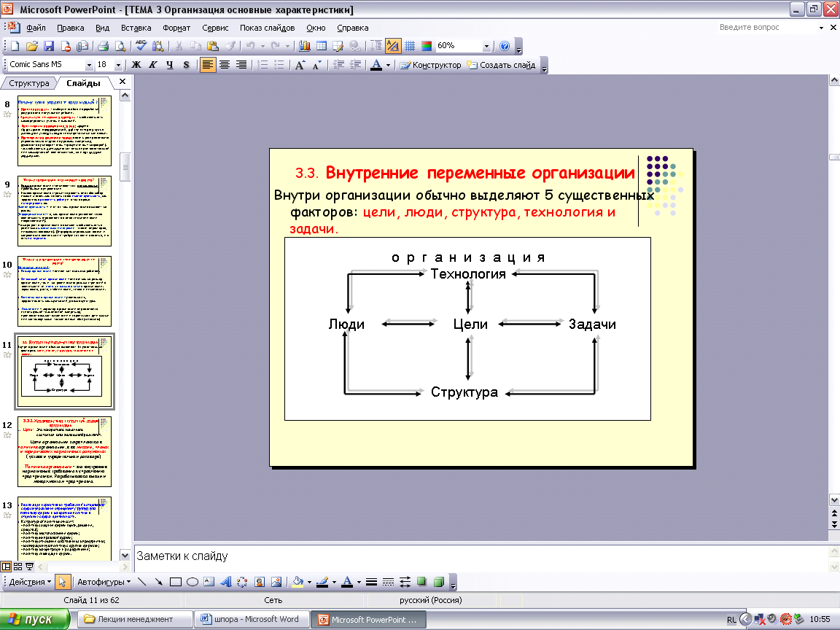Click the Paste clipboard icon
Image resolution: width=840 pixels, height=630 pixels.
[213, 46]
